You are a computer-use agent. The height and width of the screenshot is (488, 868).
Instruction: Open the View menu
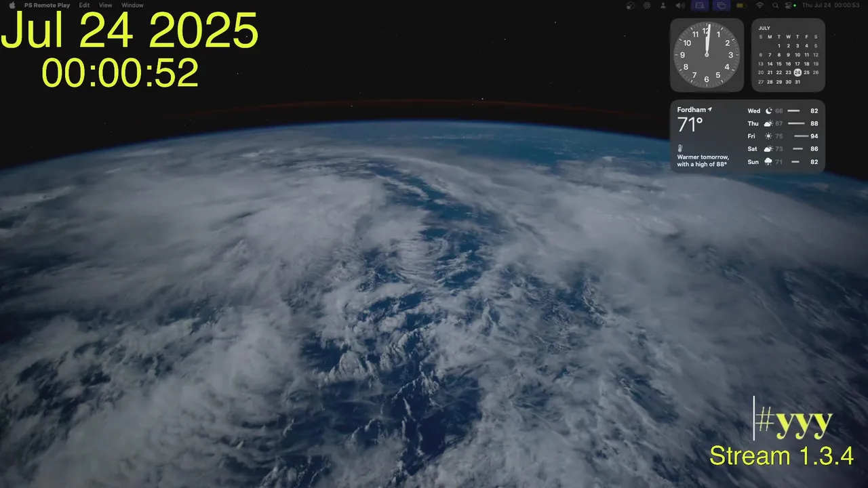(x=106, y=5)
